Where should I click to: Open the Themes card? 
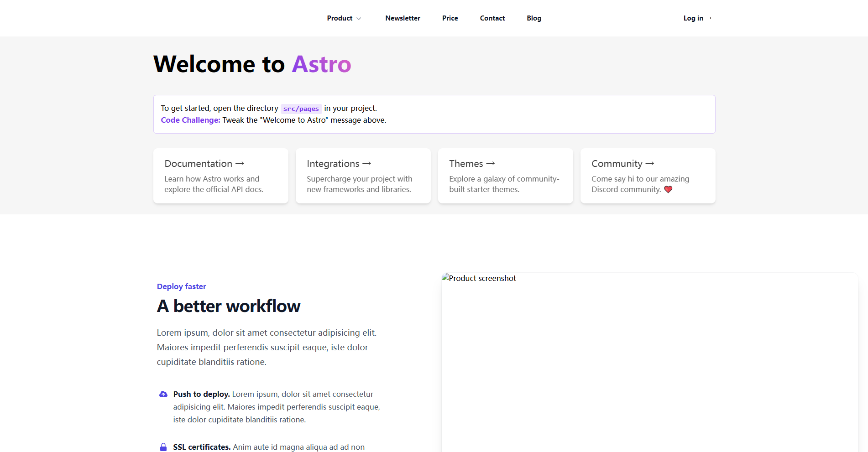coord(506,176)
